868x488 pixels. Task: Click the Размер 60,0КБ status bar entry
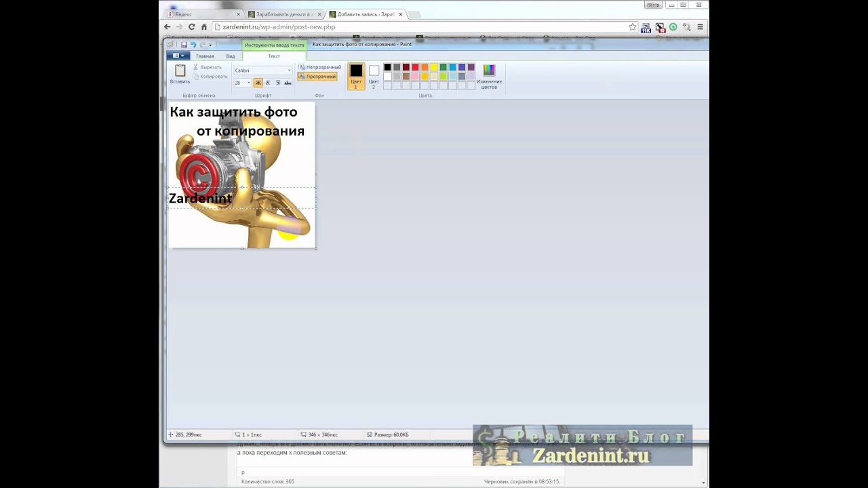coord(388,434)
